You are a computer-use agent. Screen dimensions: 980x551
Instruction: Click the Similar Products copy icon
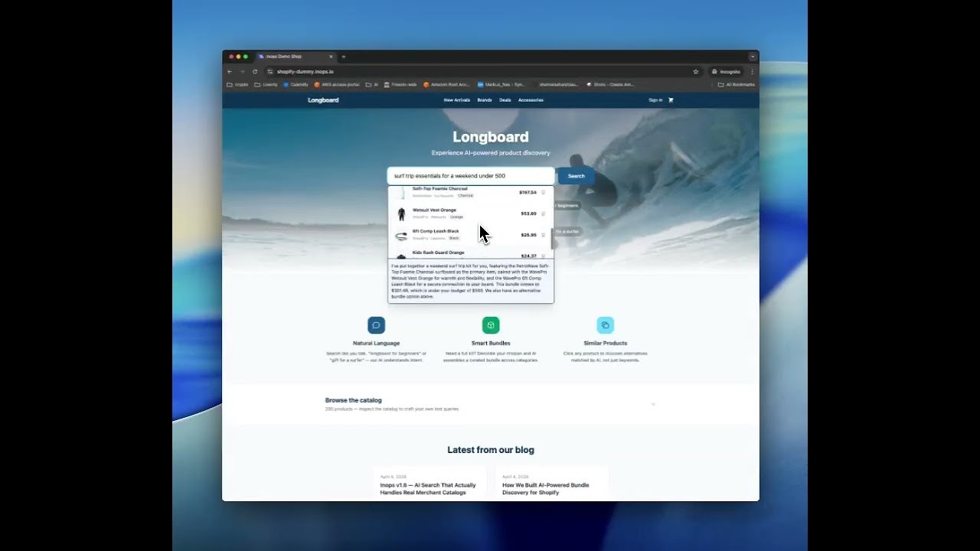coord(605,325)
